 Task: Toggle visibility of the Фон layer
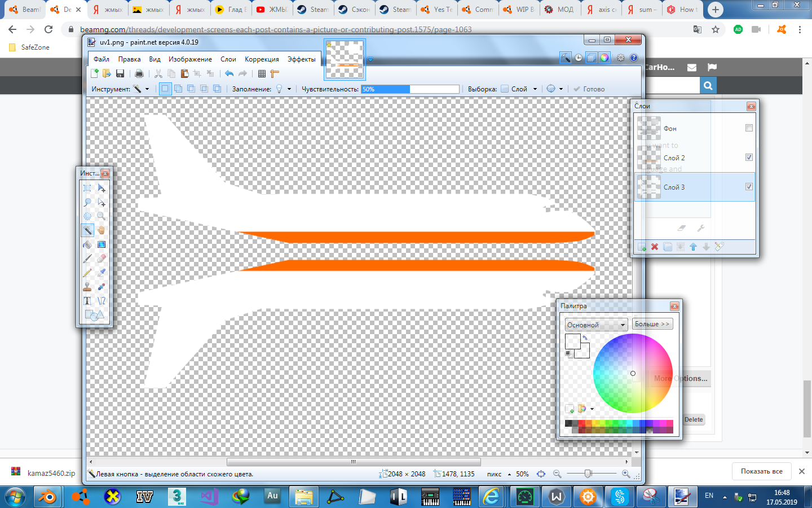[749, 128]
